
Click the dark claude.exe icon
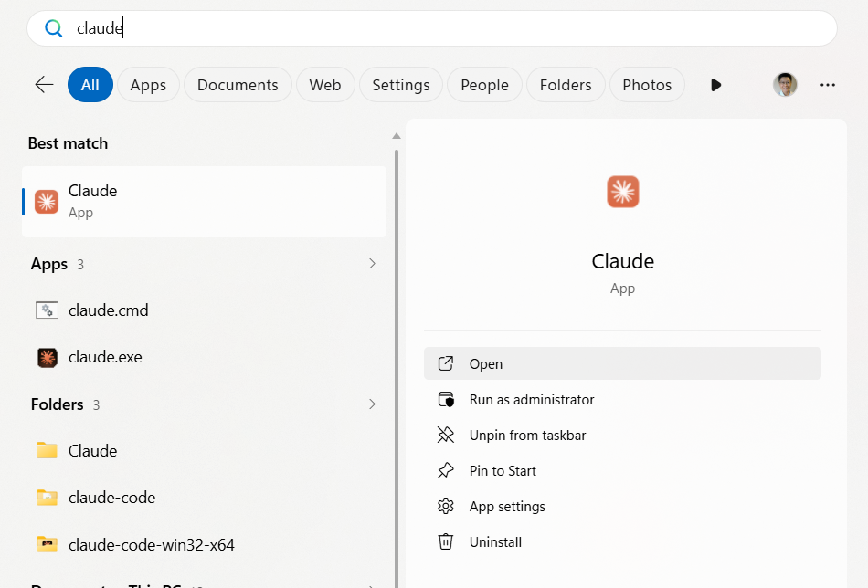click(47, 358)
